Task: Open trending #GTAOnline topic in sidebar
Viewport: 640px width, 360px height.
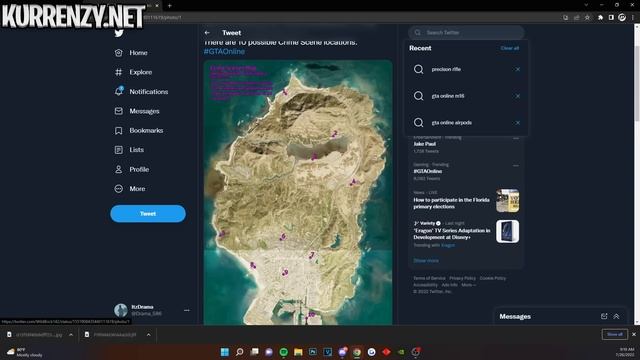Action: pos(428,171)
